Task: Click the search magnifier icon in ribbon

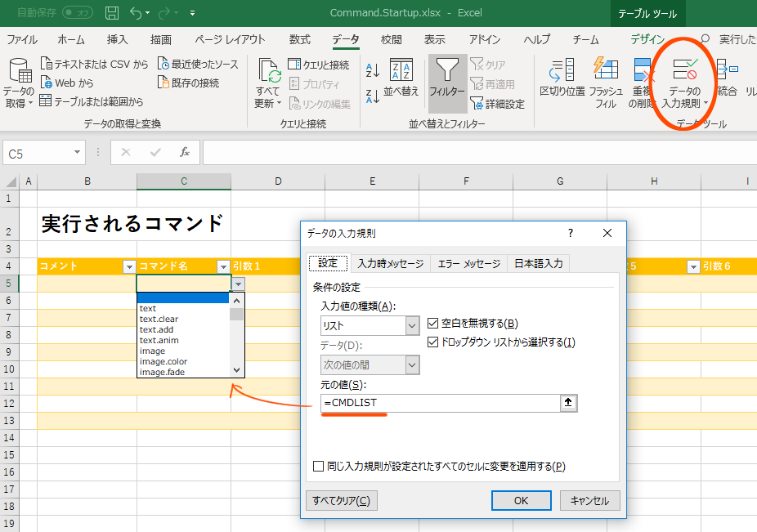Action: point(705,39)
